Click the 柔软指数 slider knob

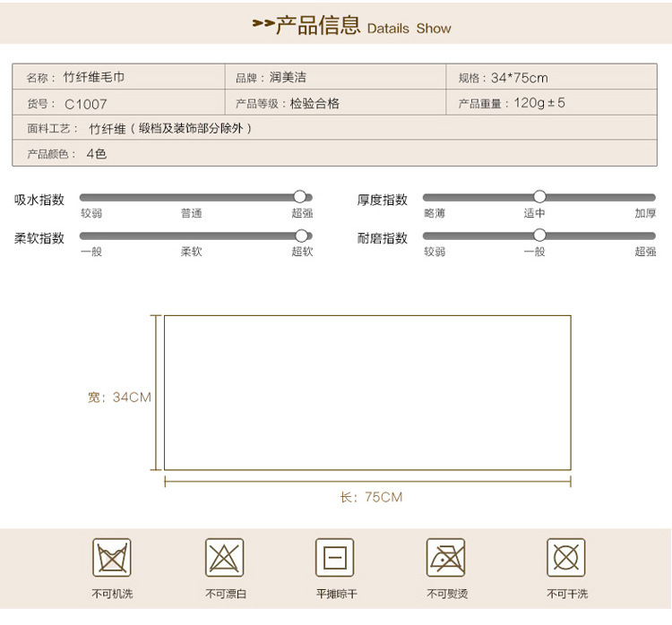pyautogui.click(x=301, y=235)
